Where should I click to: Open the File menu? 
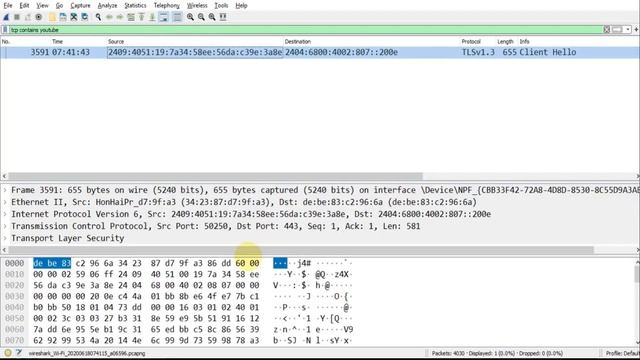[x=8, y=5]
